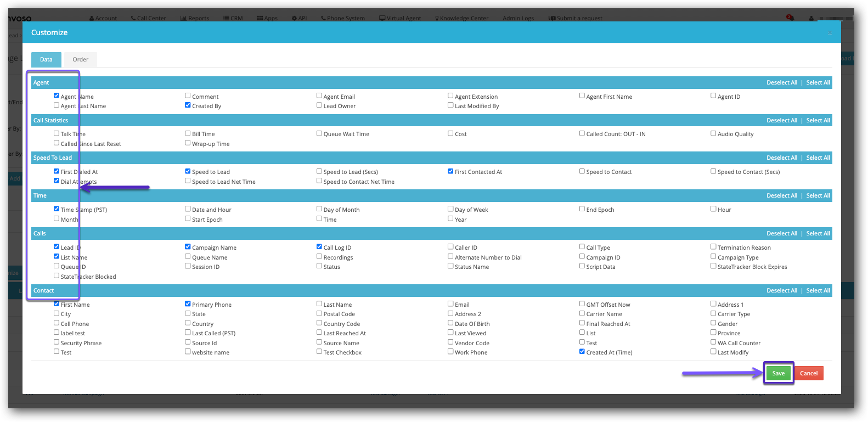This screenshot has width=868, height=422.
Task: Enable Agent First Name checkbox
Action: (582, 95)
